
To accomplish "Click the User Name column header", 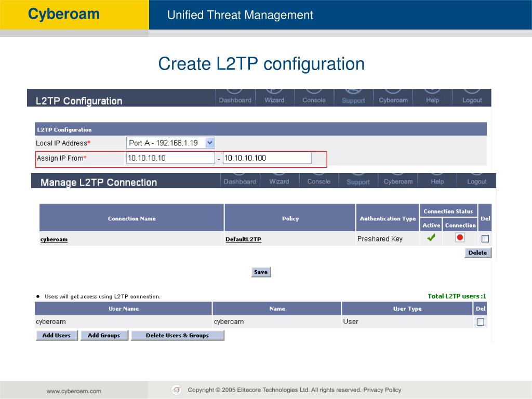I will (124, 309).
